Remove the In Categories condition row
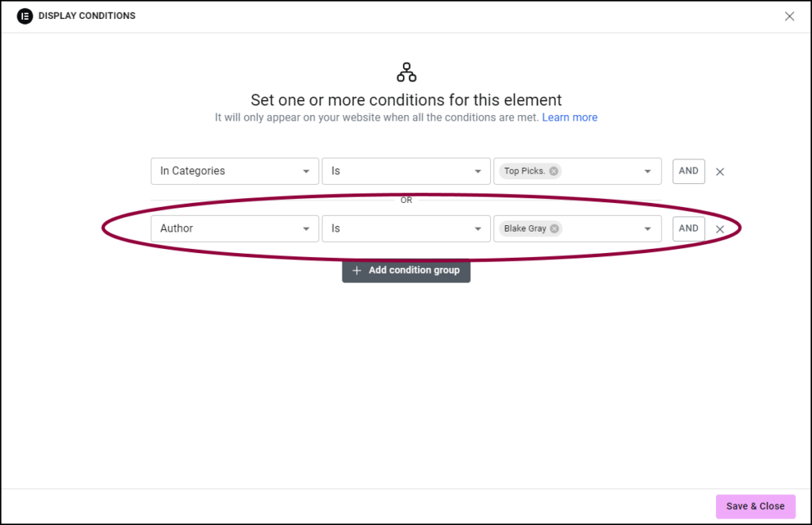 point(720,171)
